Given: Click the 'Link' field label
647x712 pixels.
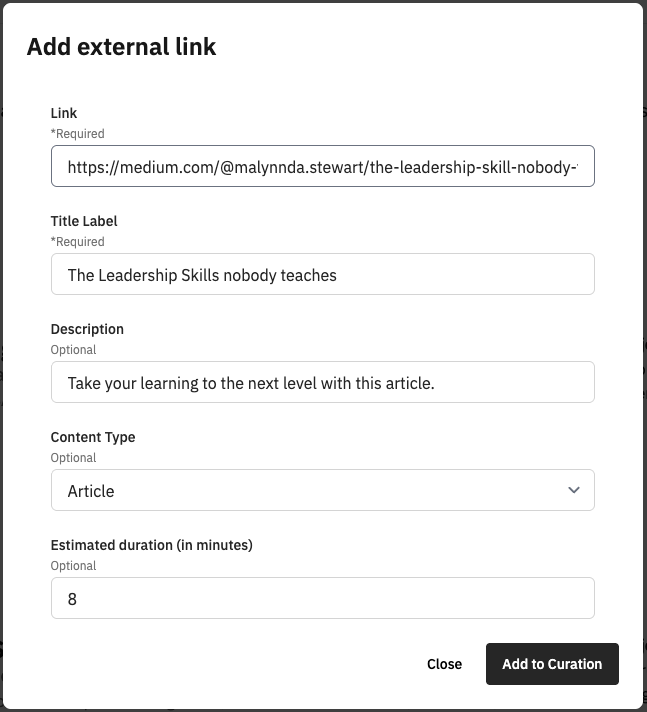Looking at the screenshot, I should [x=64, y=113].
